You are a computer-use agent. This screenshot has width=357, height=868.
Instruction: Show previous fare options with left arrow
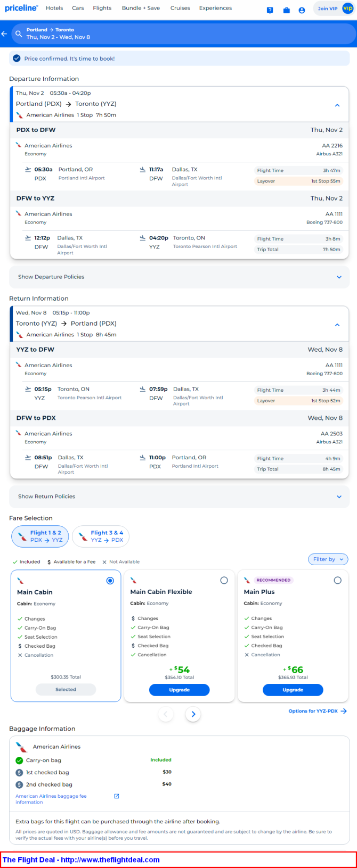pyautogui.click(x=166, y=714)
